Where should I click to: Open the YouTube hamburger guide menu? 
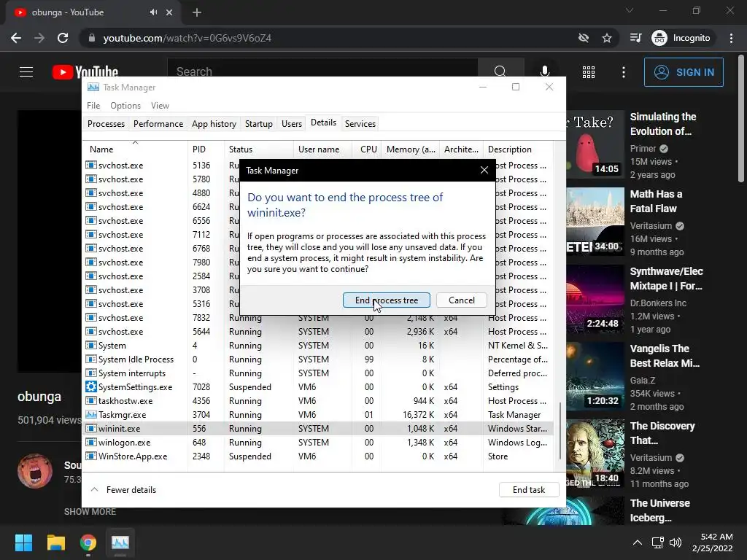click(26, 72)
